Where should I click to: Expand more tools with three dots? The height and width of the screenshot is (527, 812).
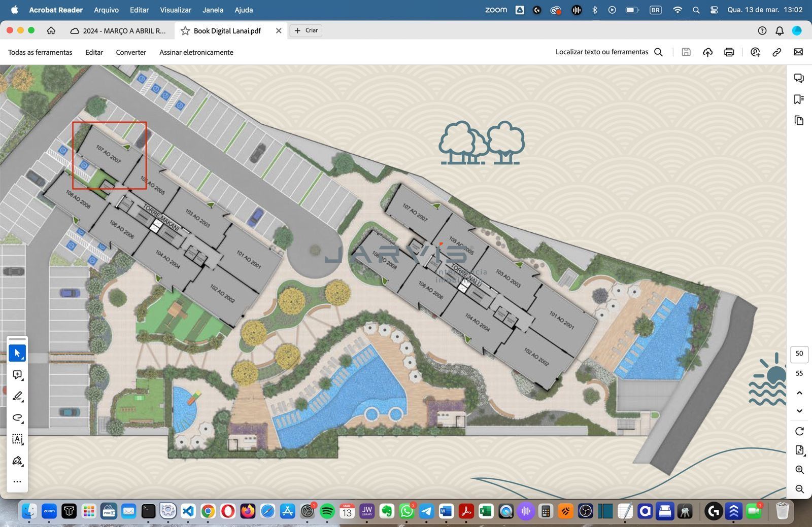pos(17,482)
